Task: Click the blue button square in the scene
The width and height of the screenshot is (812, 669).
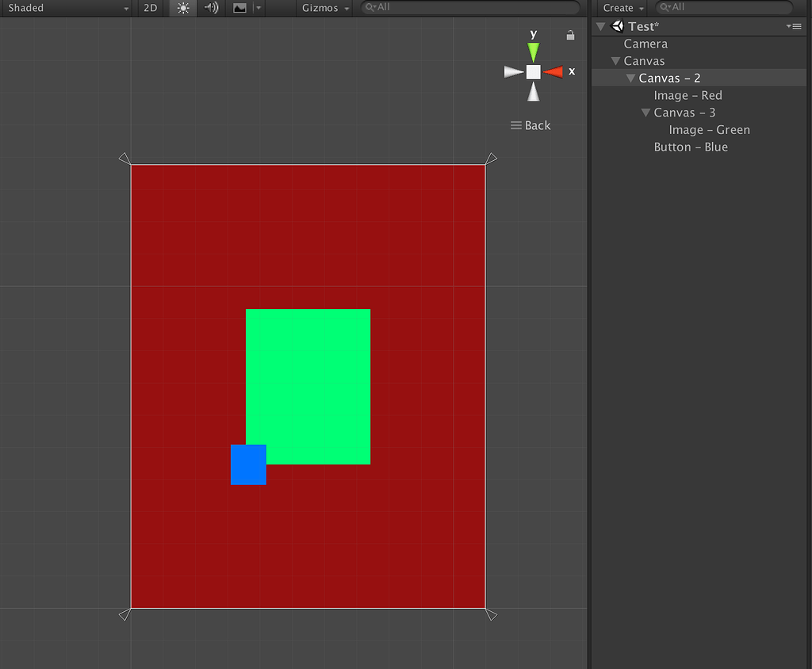Action: 248,465
